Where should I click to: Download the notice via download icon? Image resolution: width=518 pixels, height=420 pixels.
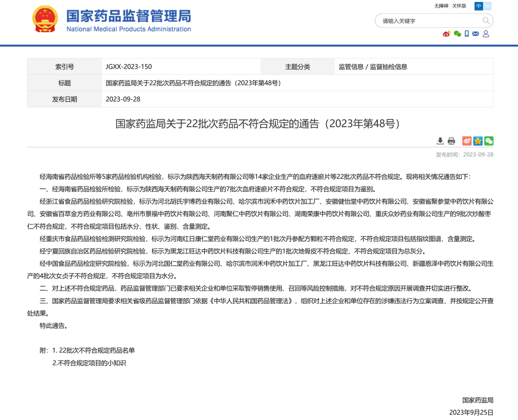[440, 141]
